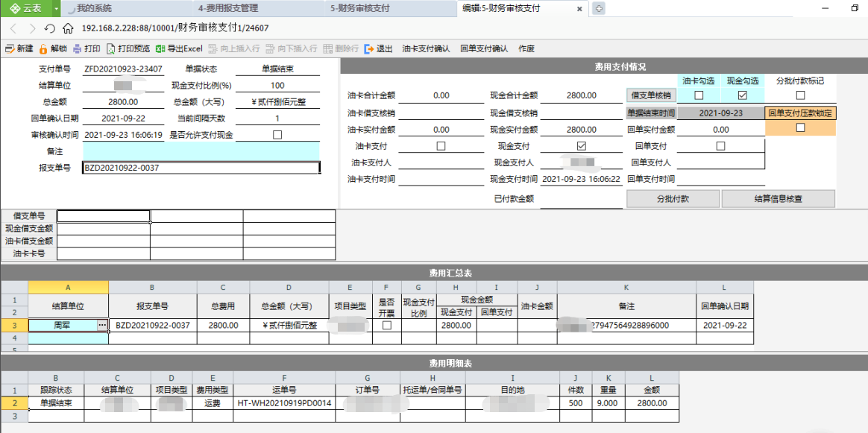Image resolution: width=868 pixels, height=433 pixels.
Task: Click 油卡支付确认 in toolbar
Action: point(426,48)
